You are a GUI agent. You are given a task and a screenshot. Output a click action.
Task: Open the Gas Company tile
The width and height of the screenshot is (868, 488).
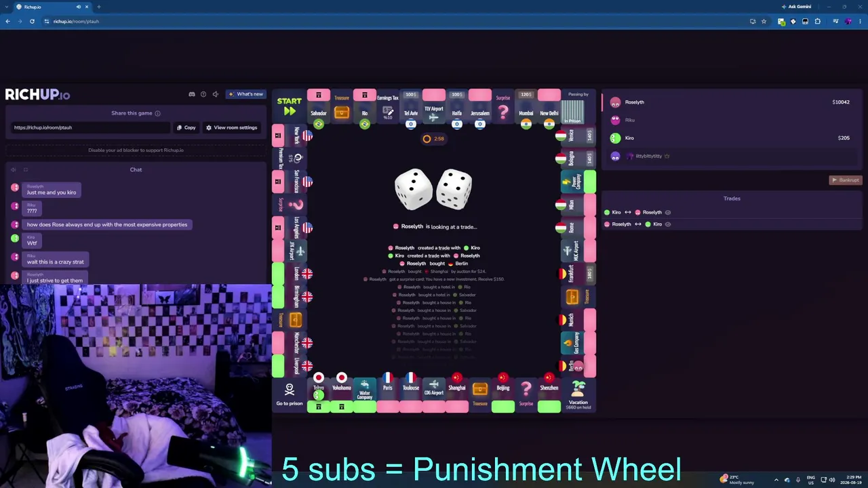coord(578,343)
